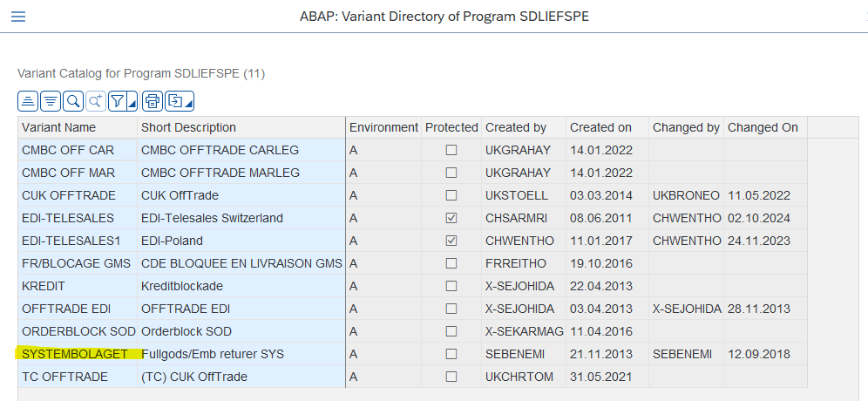Click the Sort Ascending toolbar icon
Image resolution: width=868 pixels, height=401 pixels.
click(29, 100)
